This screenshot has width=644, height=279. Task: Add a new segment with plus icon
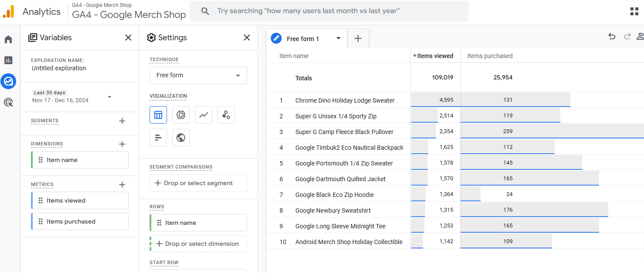tap(122, 121)
